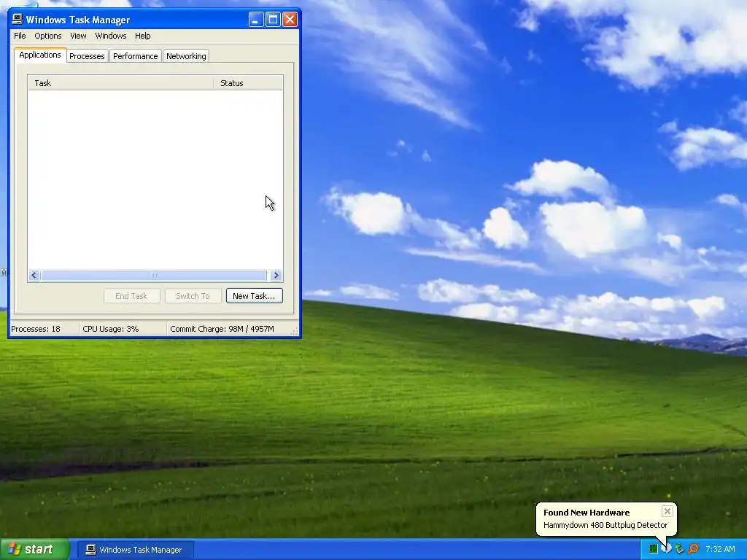This screenshot has width=747, height=560.
Task: Click the Found New Hardware balloon tray icon
Action: click(667, 548)
